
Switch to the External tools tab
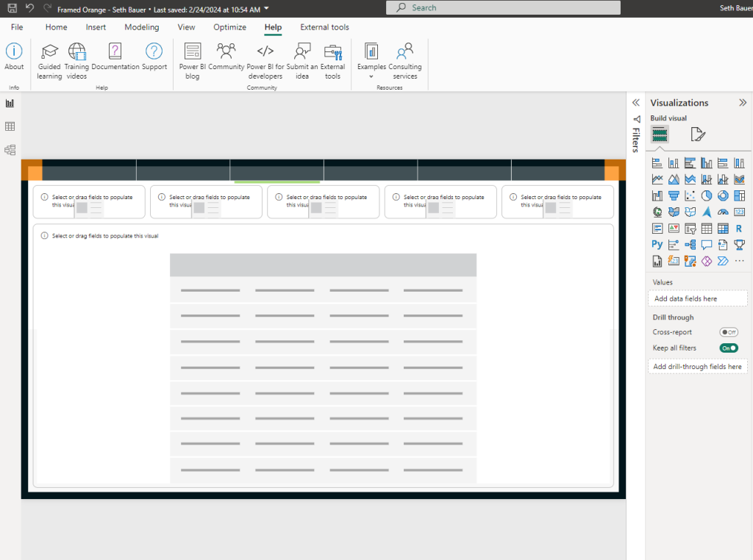pos(324,27)
